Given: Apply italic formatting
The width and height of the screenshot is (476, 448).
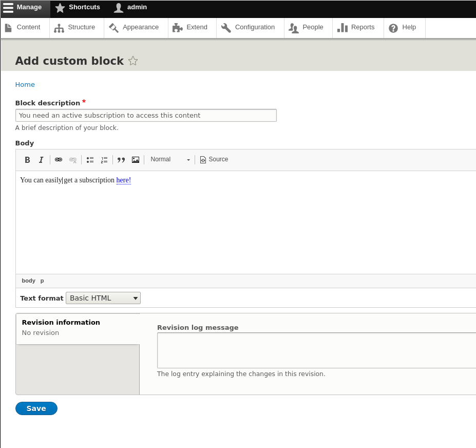Looking at the screenshot, I should coord(41,160).
